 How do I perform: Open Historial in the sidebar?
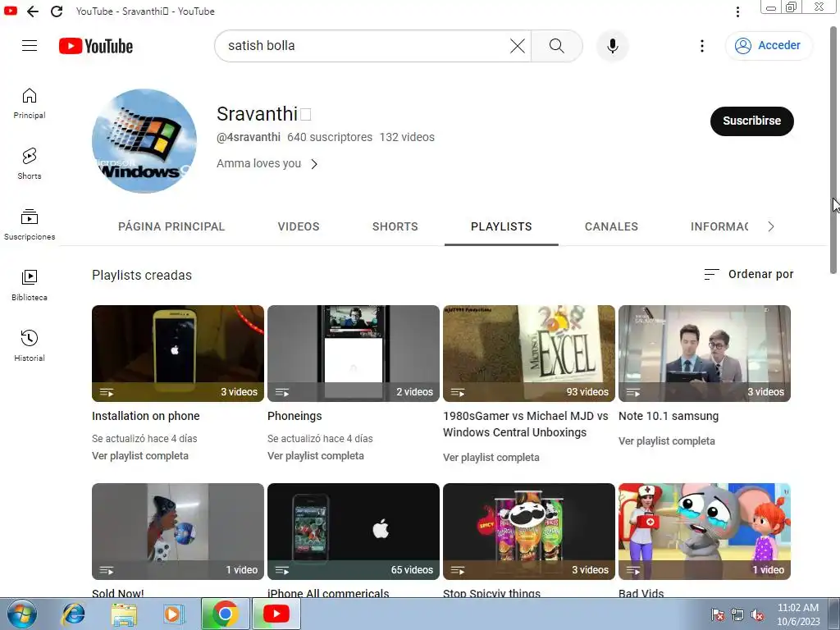(30, 346)
